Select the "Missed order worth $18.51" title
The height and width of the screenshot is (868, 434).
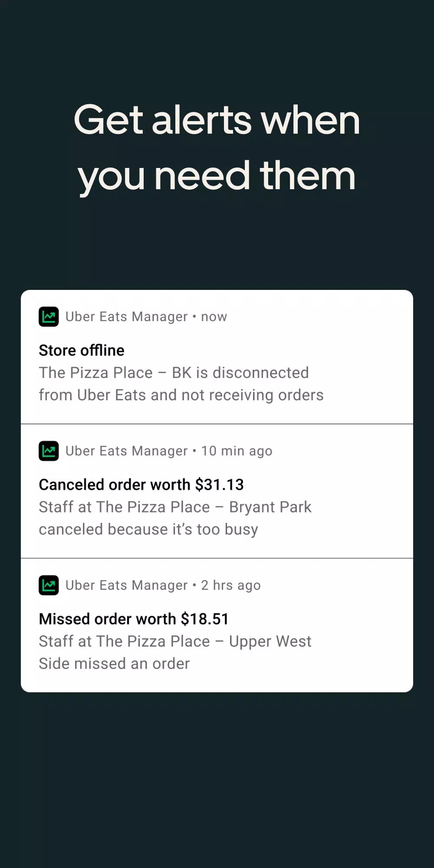point(134,619)
